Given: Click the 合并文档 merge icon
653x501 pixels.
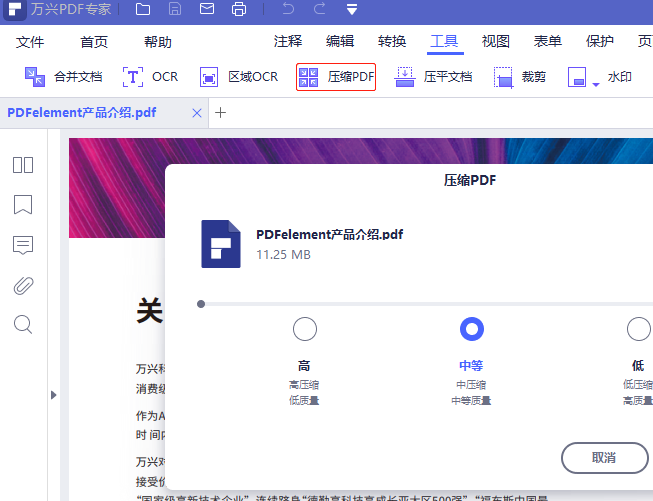Looking at the screenshot, I should point(35,77).
